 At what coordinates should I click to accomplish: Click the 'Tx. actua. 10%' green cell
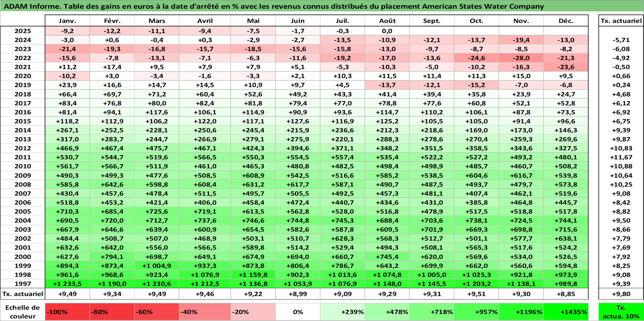(621, 312)
